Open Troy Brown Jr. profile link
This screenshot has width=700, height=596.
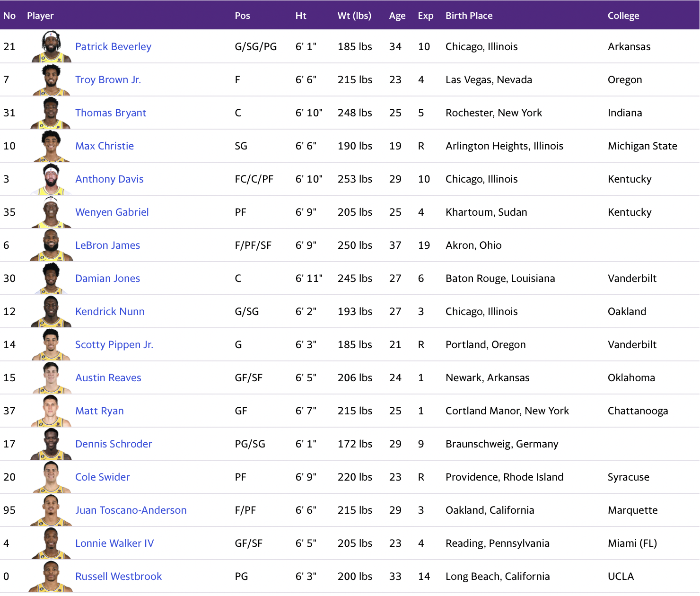108,79
